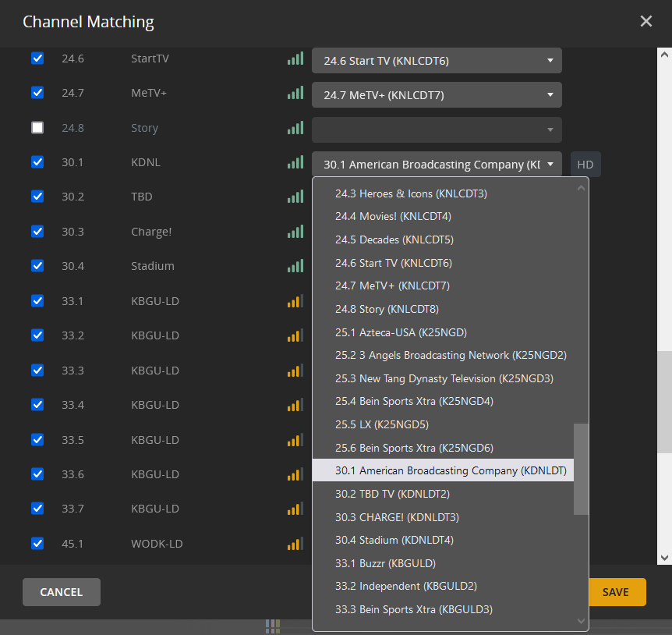View signal strength icon for channel 33.5
The height and width of the screenshot is (635, 672).
click(x=295, y=439)
